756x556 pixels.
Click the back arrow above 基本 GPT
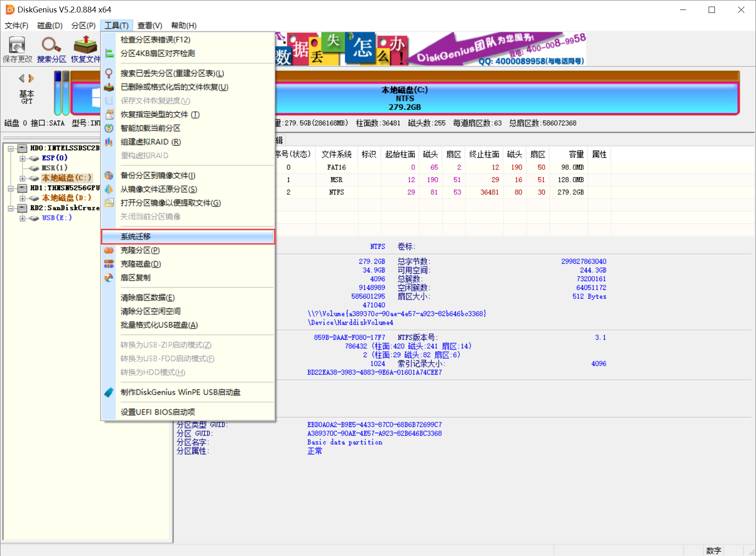tap(22, 78)
